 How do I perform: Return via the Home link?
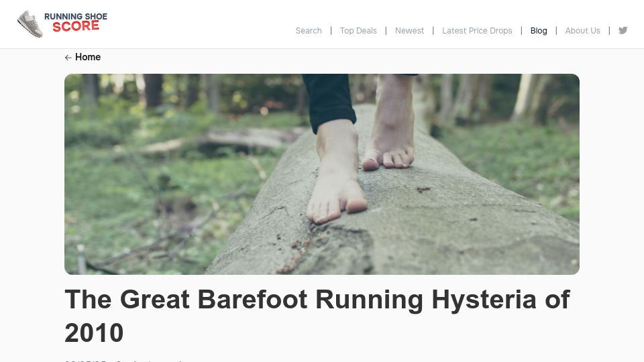pos(88,57)
